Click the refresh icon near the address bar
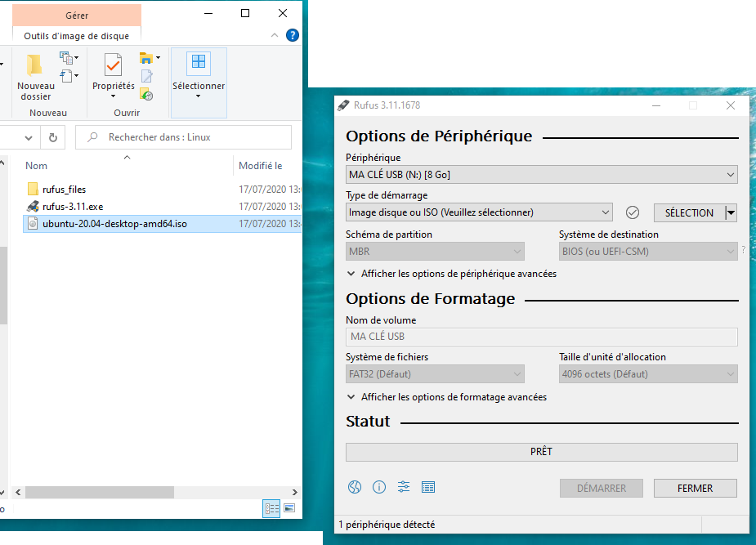Image resolution: width=756 pixels, height=545 pixels. click(53, 138)
